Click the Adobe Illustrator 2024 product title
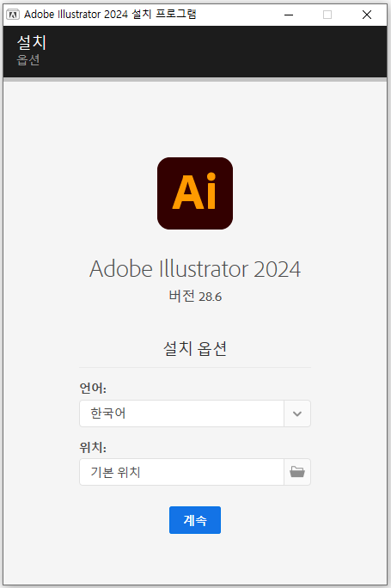391x588 pixels. (195, 269)
